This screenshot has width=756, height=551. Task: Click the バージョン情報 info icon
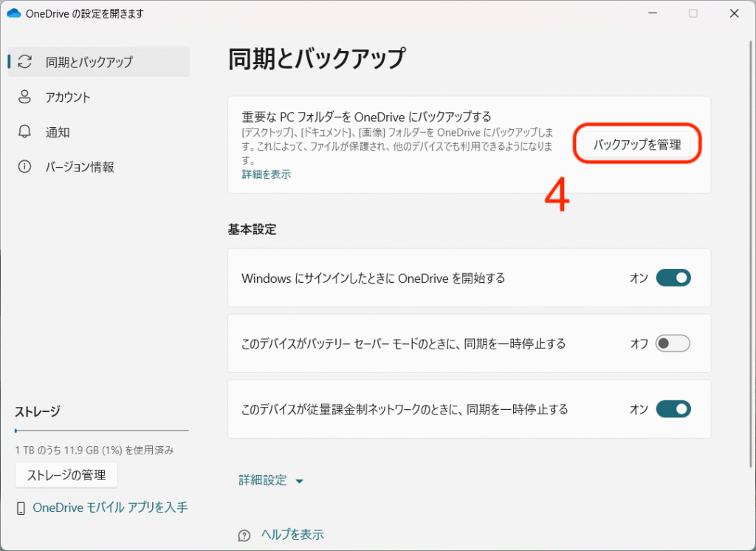tap(24, 166)
